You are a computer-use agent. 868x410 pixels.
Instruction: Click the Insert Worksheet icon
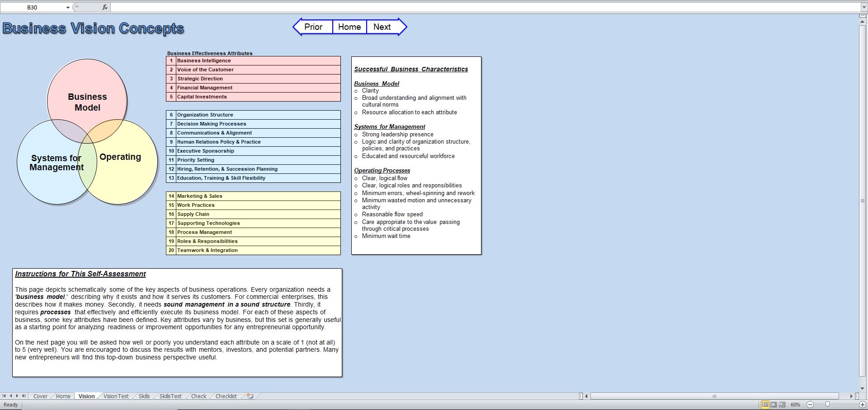coord(250,396)
